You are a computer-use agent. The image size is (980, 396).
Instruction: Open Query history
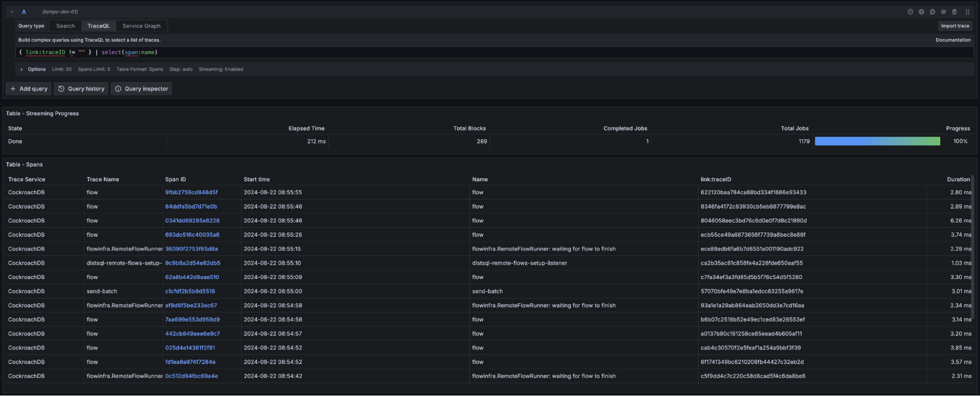click(x=81, y=89)
